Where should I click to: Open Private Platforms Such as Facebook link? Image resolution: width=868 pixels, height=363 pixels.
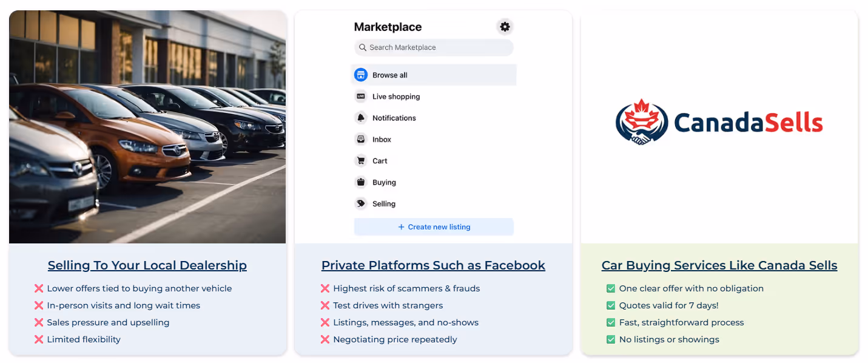(433, 265)
